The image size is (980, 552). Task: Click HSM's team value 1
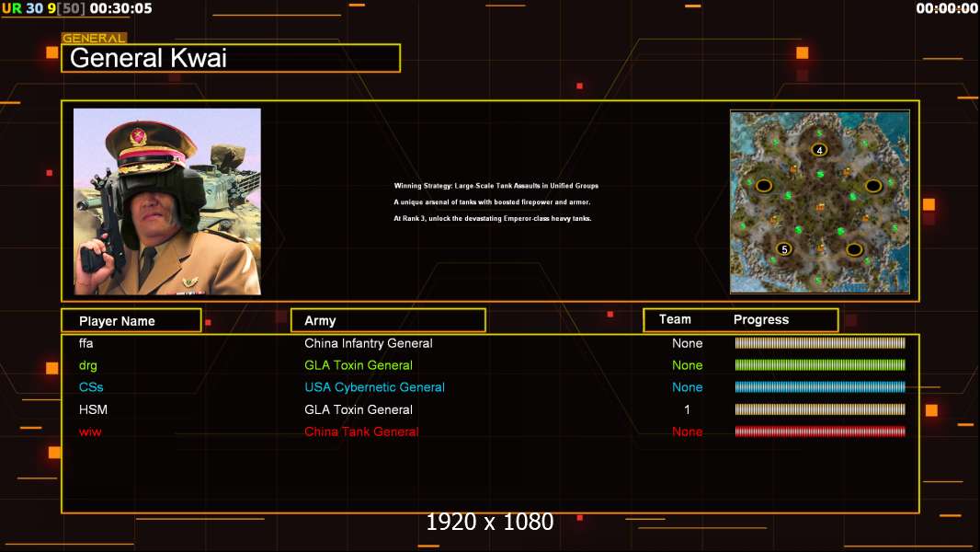click(687, 409)
